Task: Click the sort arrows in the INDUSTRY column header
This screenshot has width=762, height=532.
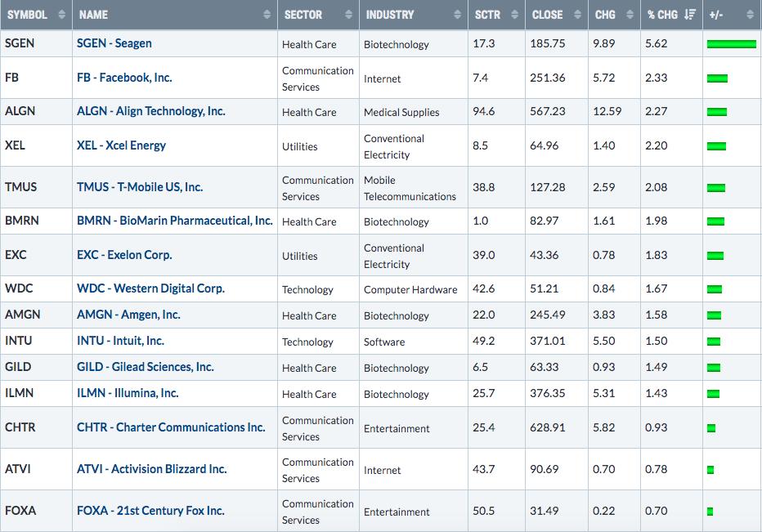Action: (457, 15)
